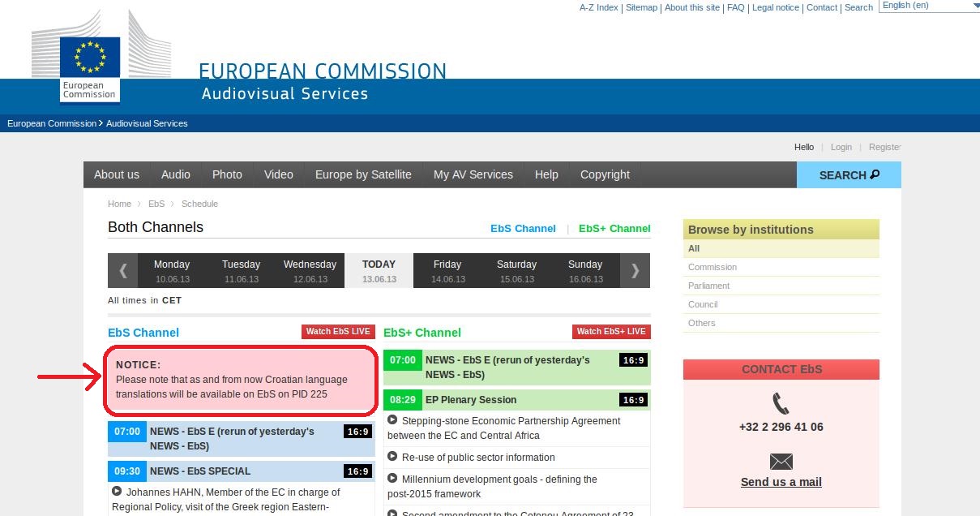Viewport: 980px width, 516px height.
Task: Select Friday 14.06.13 in the schedule
Action: click(x=447, y=271)
